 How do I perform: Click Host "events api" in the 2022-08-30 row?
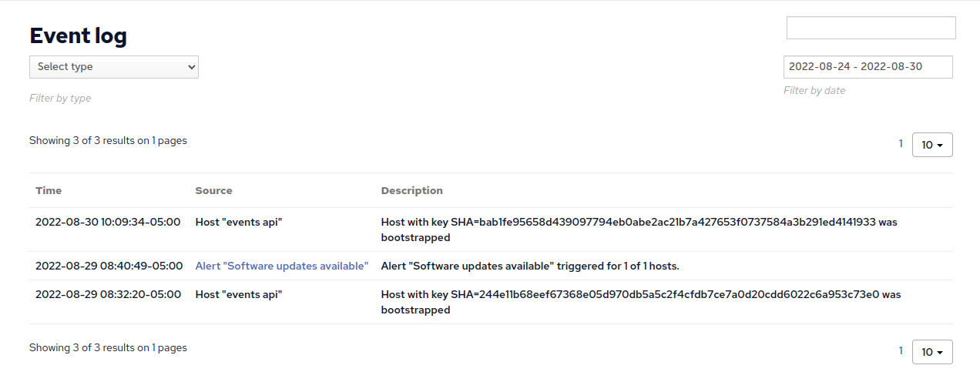[239, 222]
